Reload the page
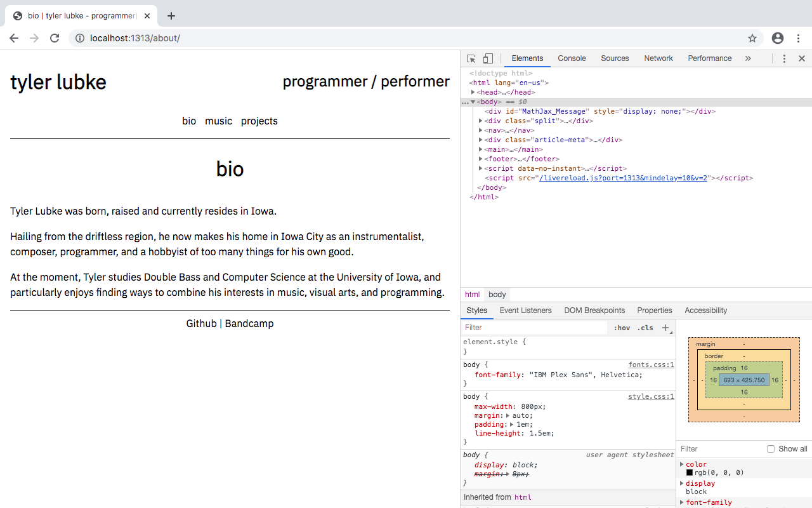Screen dimensions: 812x508 (x=55, y=38)
